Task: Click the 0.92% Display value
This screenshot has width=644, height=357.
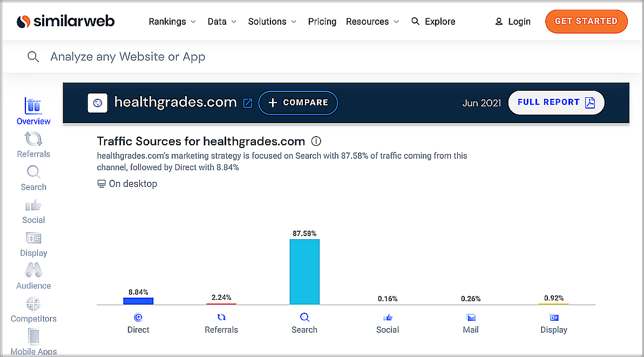Action: tap(554, 298)
